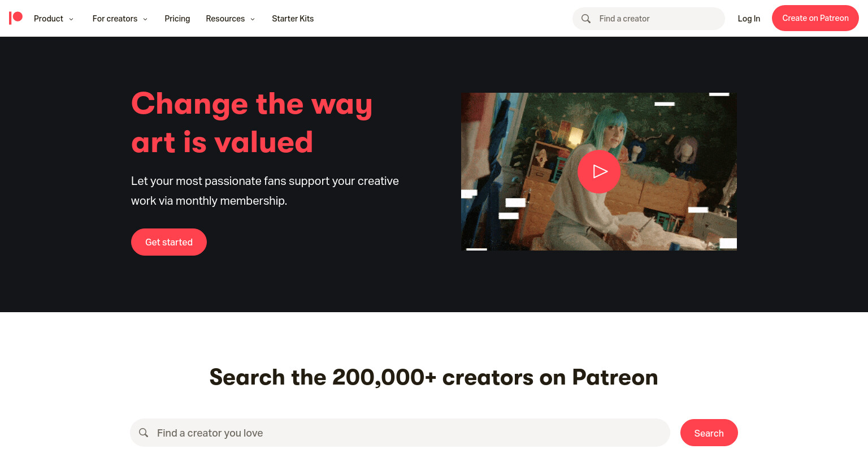Screen dimensions: 868x466
Task: Click the Get started button
Action: pos(169,242)
